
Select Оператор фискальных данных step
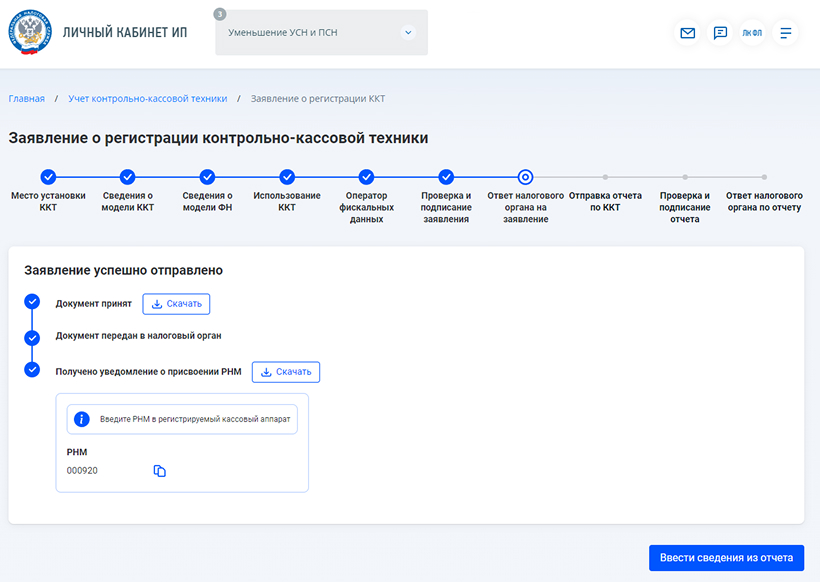(366, 177)
